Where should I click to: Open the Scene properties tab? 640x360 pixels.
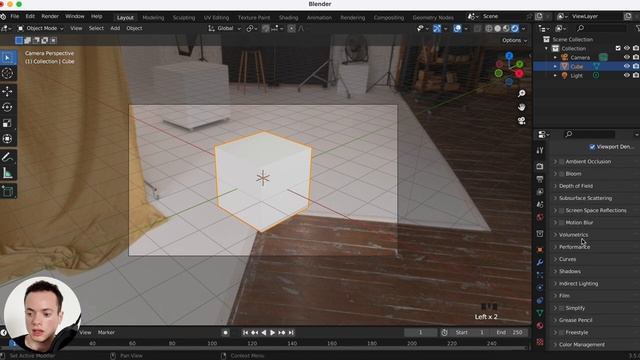coord(540,204)
